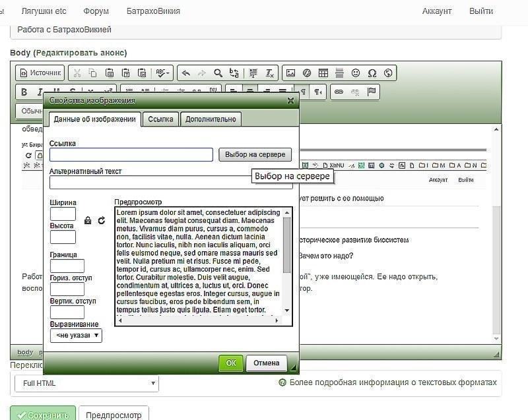Viewport: 528px width, 420px height.
Task: Switch to the Ссылка tab
Action: click(x=160, y=119)
